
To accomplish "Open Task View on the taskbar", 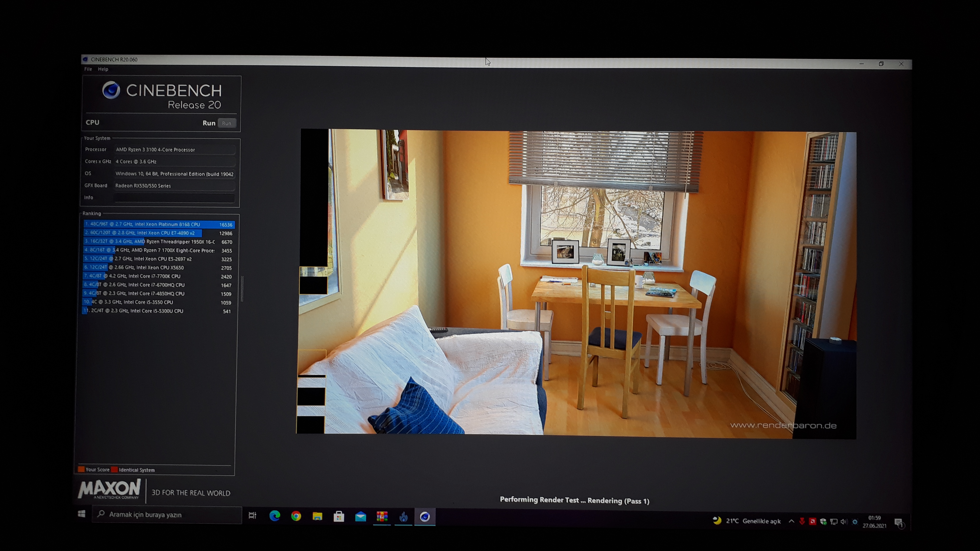I will pos(252,516).
